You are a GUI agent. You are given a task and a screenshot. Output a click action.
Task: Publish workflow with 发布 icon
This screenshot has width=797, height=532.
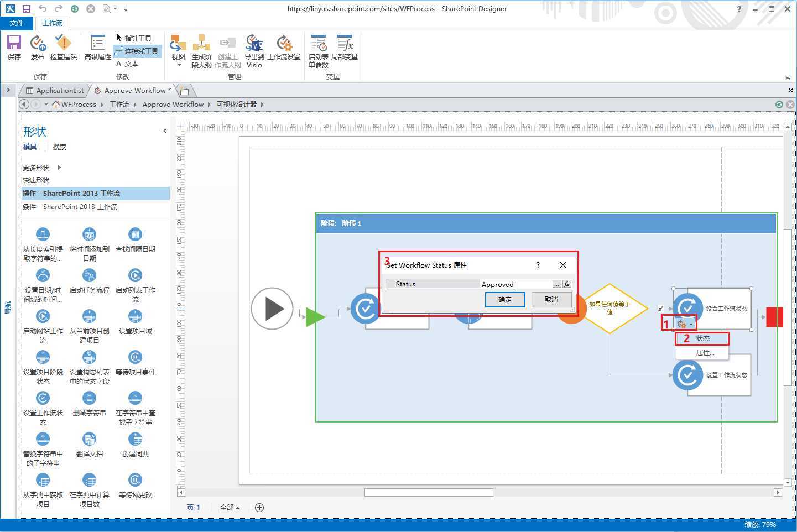point(37,48)
